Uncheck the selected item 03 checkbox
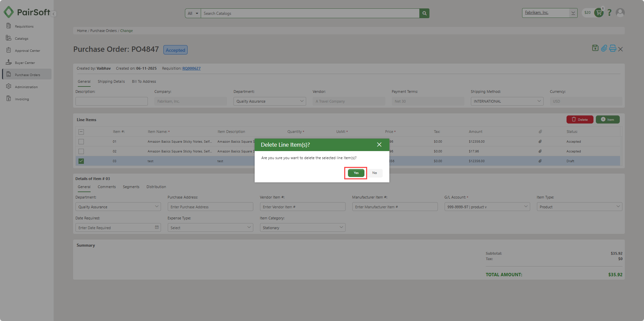The width and height of the screenshot is (644, 321). (81, 161)
